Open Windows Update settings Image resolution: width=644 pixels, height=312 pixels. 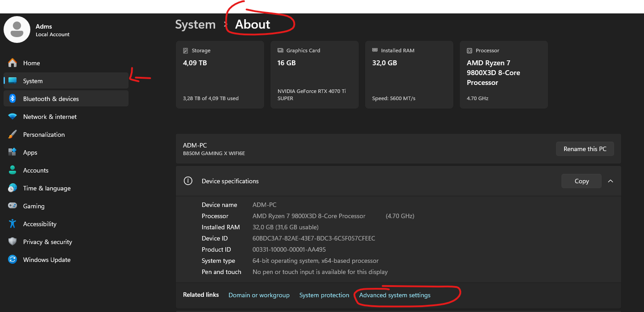pos(66,260)
